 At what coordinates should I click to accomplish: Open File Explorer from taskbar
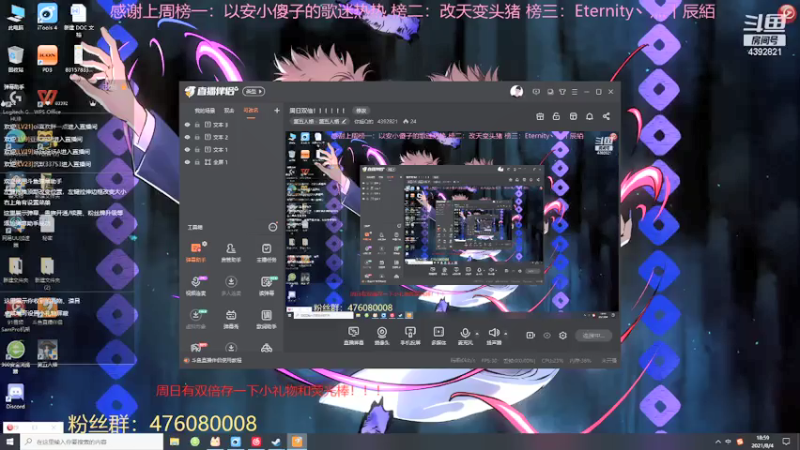click(x=174, y=442)
